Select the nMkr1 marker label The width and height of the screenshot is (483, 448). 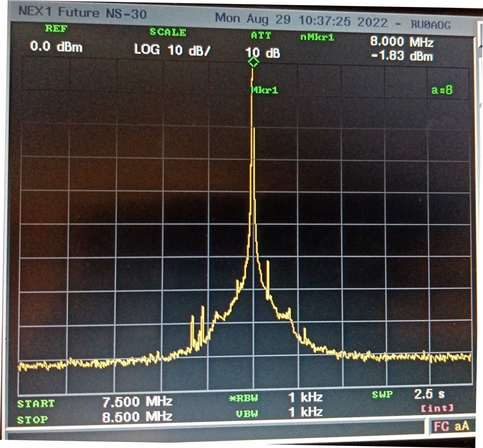pos(317,37)
